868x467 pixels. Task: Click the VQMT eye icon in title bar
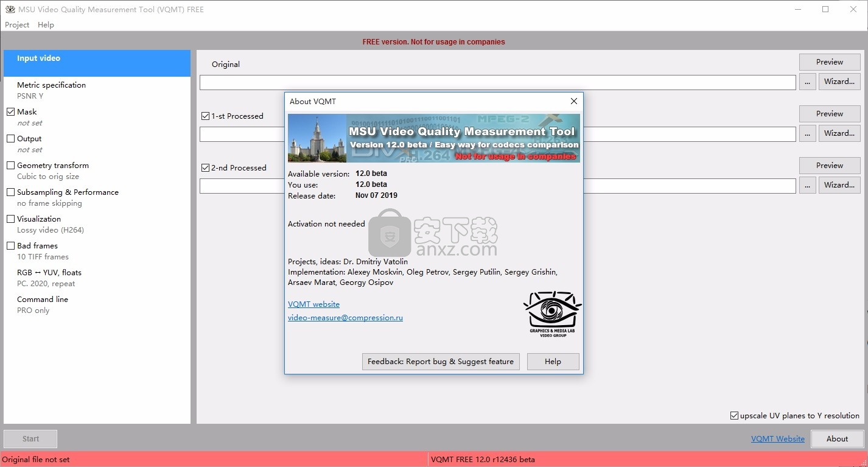(x=9, y=9)
